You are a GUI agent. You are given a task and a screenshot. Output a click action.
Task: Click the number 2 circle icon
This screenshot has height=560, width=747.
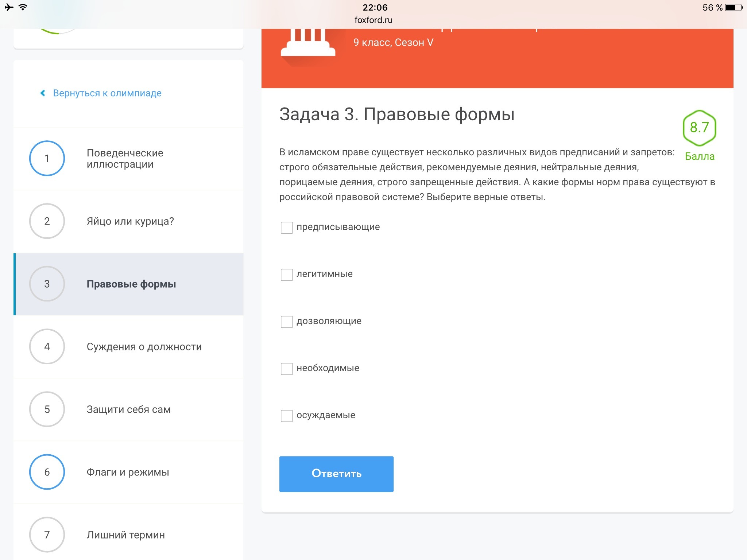point(47,221)
